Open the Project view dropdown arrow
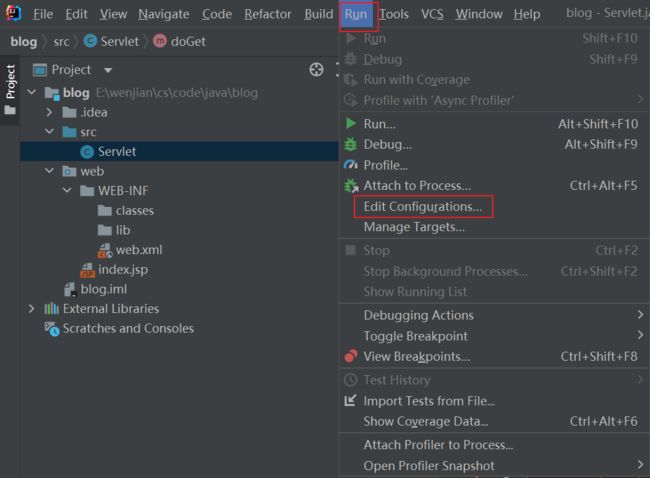This screenshot has height=478, width=650. (108, 70)
